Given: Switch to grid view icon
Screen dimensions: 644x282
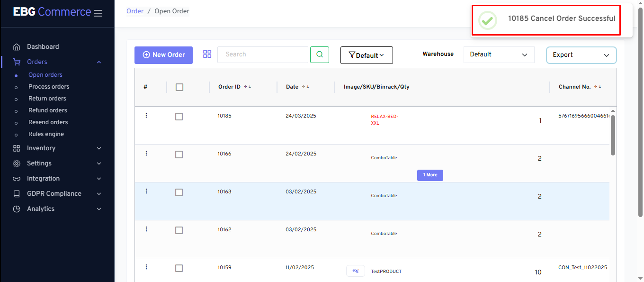Looking at the screenshot, I should (x=207, y=54).
